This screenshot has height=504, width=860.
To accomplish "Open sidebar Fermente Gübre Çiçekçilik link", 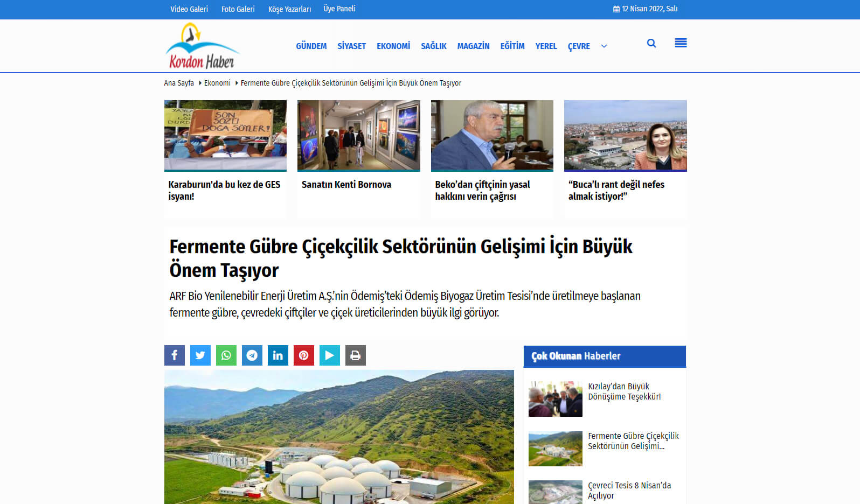I will coord(633,441).
